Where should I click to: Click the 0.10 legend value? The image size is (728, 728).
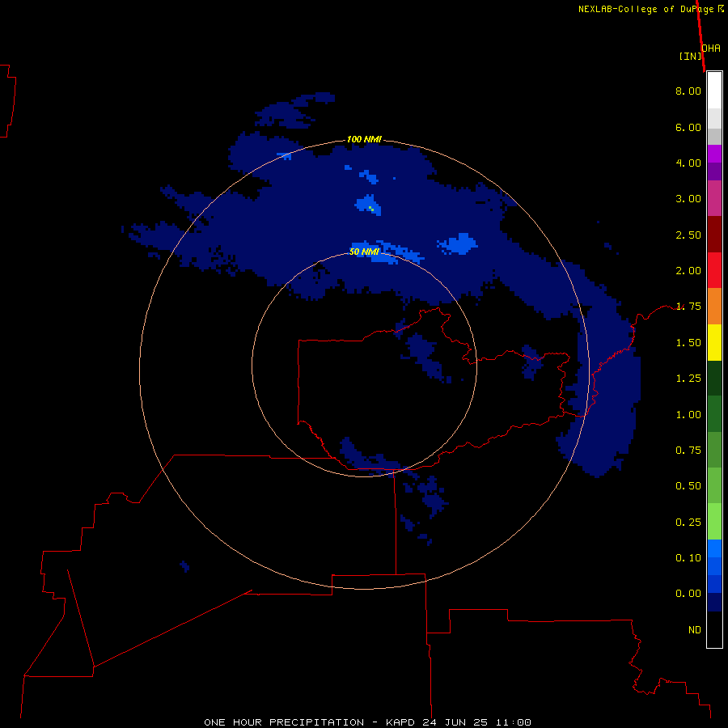(688, 558)
